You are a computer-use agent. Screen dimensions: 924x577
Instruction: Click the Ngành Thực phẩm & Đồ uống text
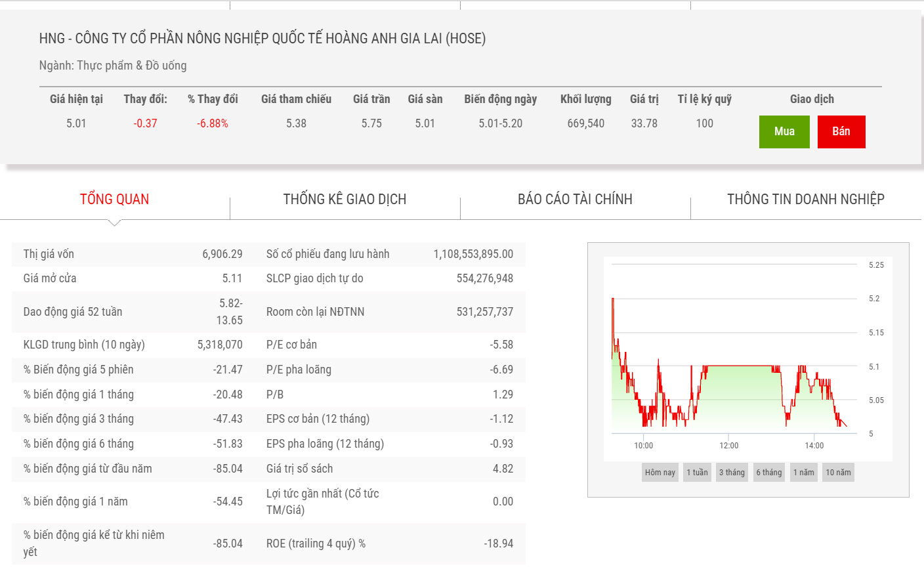pos(113,66)
